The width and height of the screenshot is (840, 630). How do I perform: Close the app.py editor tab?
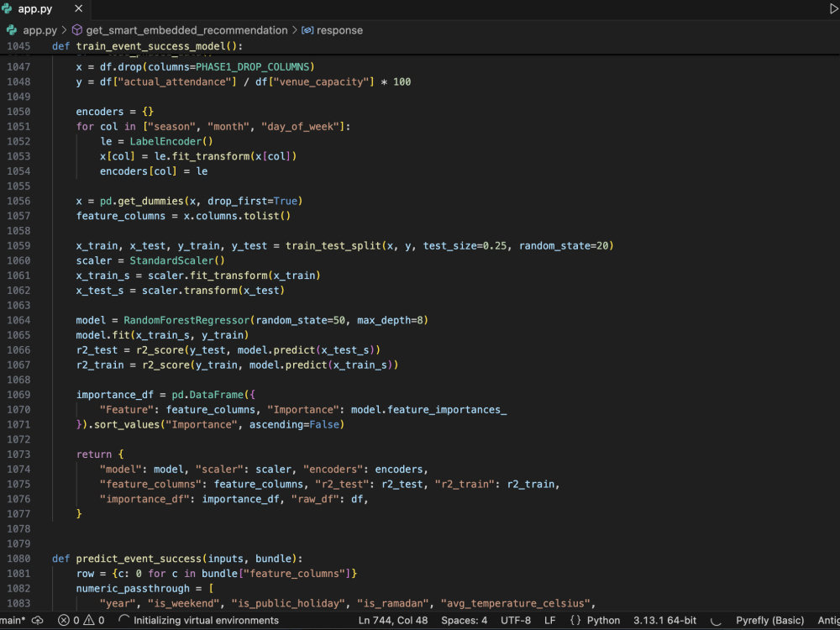[78, 8]
